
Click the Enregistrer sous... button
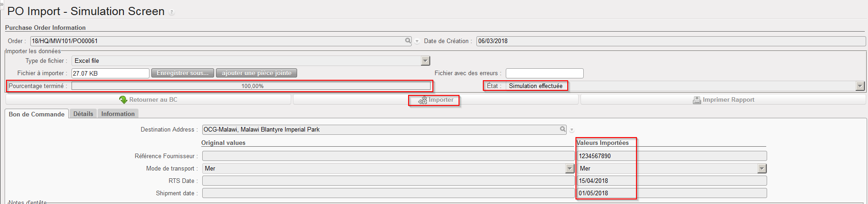tap(182, 73)
